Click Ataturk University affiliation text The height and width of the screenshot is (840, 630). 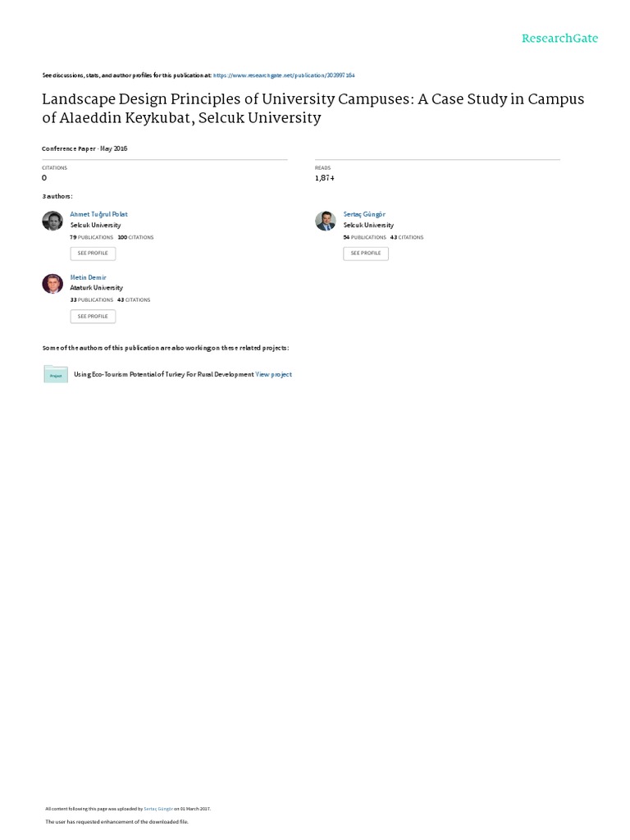97,288
